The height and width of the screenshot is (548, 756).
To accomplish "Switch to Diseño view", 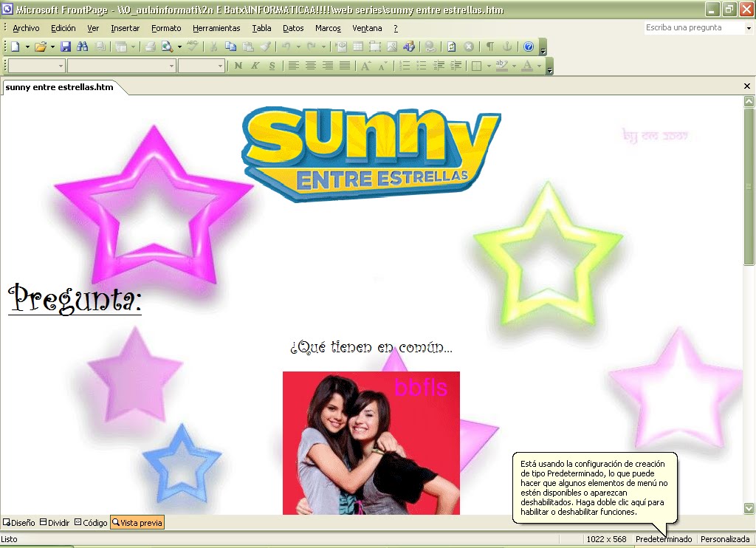I will 19,522.
